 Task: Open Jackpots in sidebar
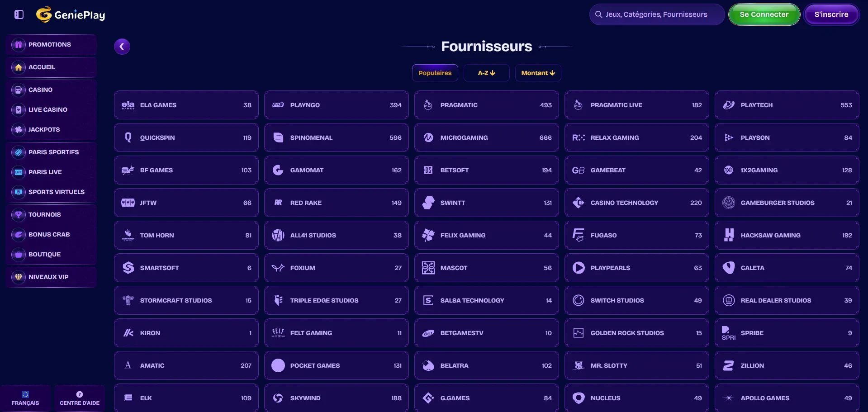pos(52,129)
